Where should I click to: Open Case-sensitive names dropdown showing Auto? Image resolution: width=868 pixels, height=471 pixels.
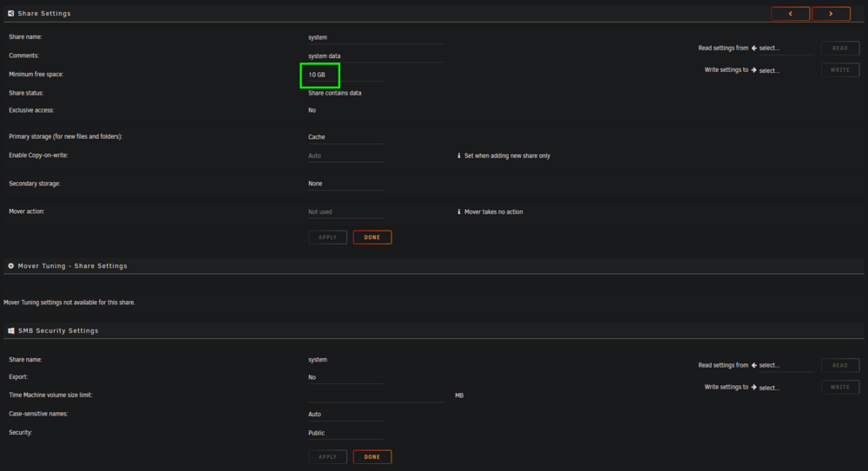coord(345,415)
